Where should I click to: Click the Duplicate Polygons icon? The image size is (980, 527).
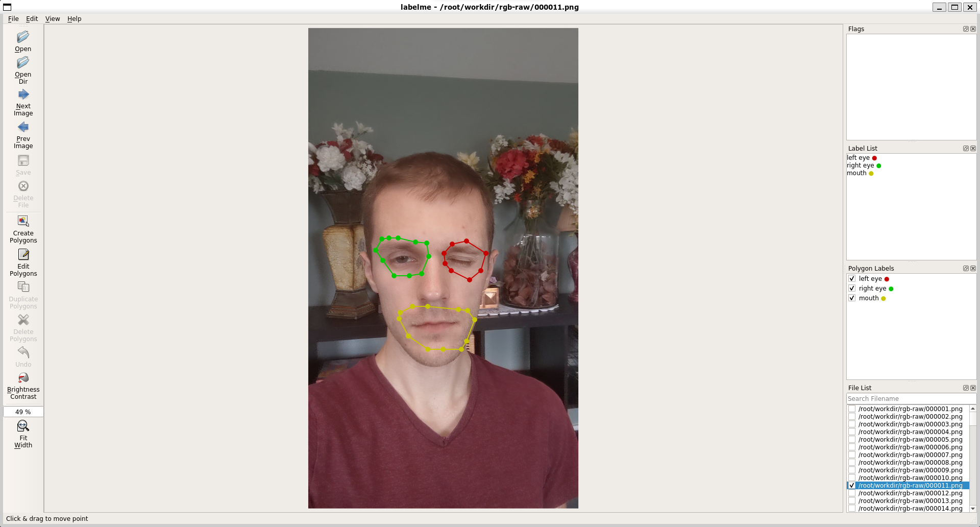[23, 287]
